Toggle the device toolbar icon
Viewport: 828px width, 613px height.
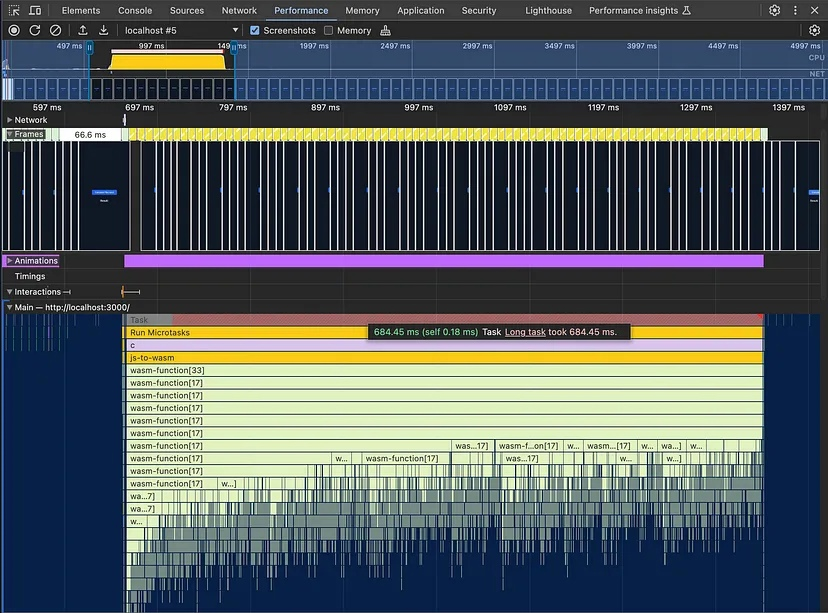coord(35,10)
